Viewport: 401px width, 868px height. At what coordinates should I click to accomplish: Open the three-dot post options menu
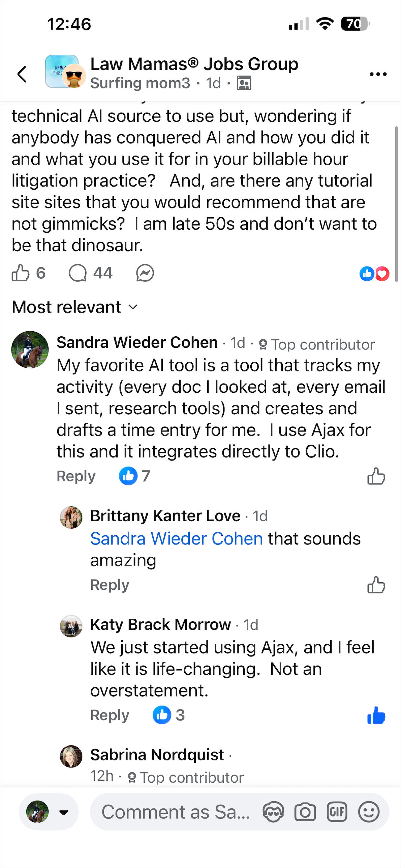[378, 74]
